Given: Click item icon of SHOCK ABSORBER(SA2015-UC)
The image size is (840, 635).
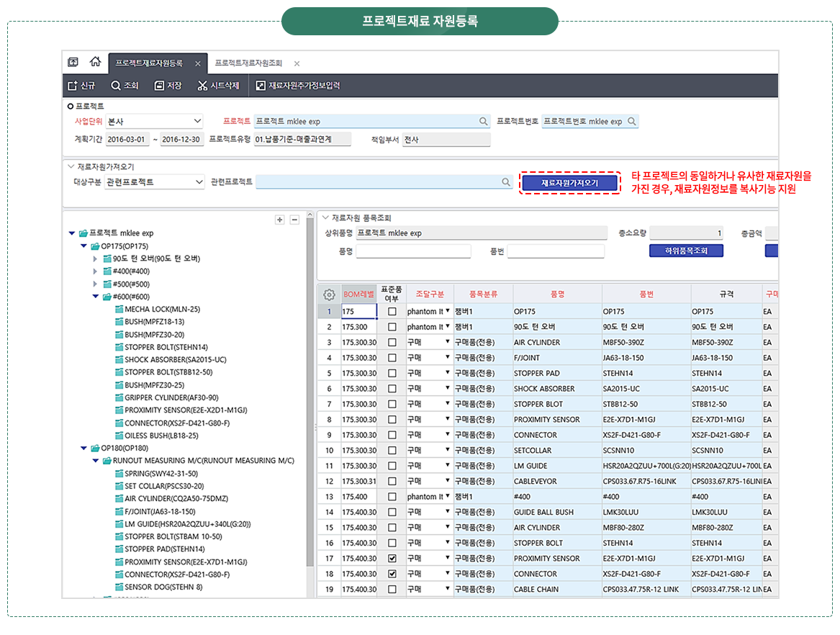Looking at the screenshot, I should coord(119,359).
